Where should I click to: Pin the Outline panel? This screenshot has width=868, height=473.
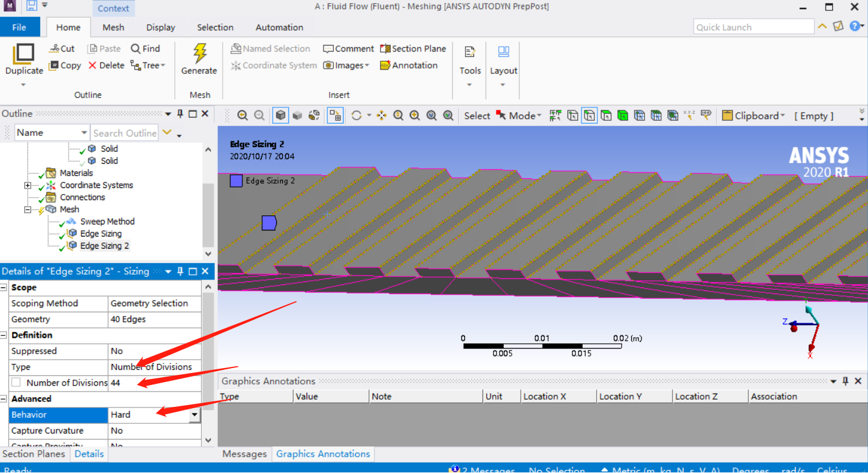(180, 113)
